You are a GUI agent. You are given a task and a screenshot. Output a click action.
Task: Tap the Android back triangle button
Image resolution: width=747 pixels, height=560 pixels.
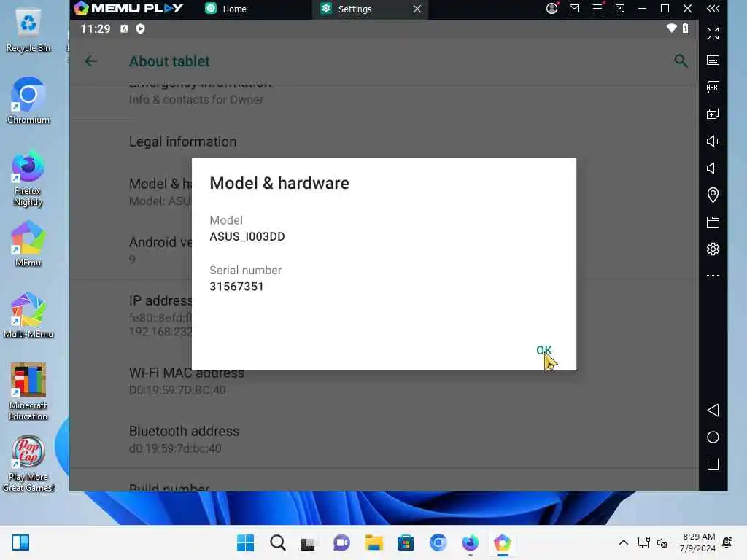coord(713,411)
